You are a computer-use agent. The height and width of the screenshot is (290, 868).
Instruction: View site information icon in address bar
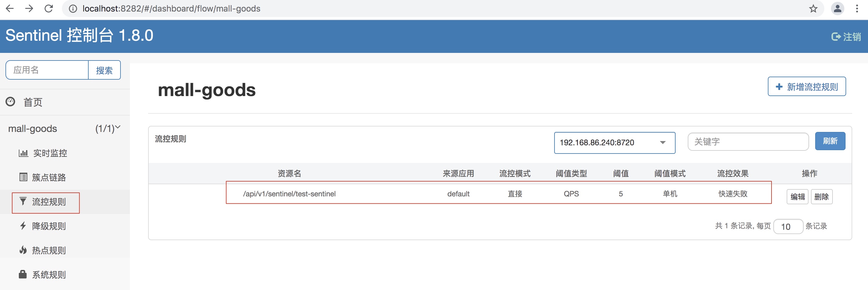click(73, 9)
